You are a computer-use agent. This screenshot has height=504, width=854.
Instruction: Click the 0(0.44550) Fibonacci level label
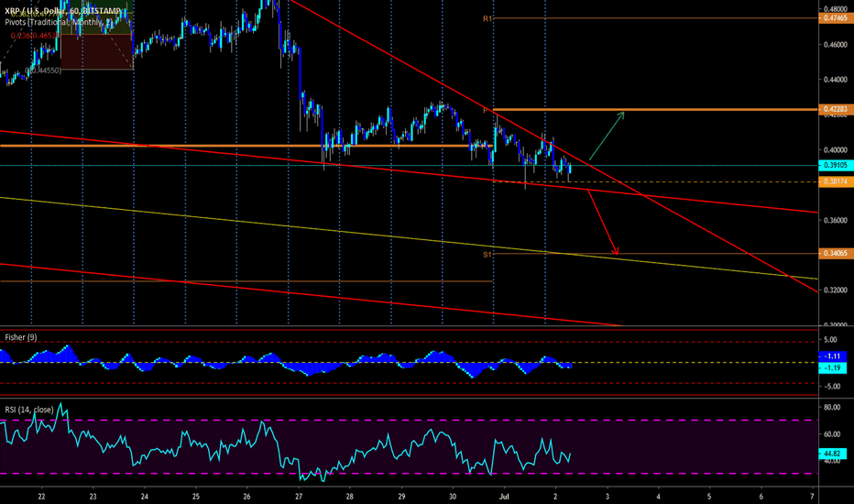(x=44, y=71)
